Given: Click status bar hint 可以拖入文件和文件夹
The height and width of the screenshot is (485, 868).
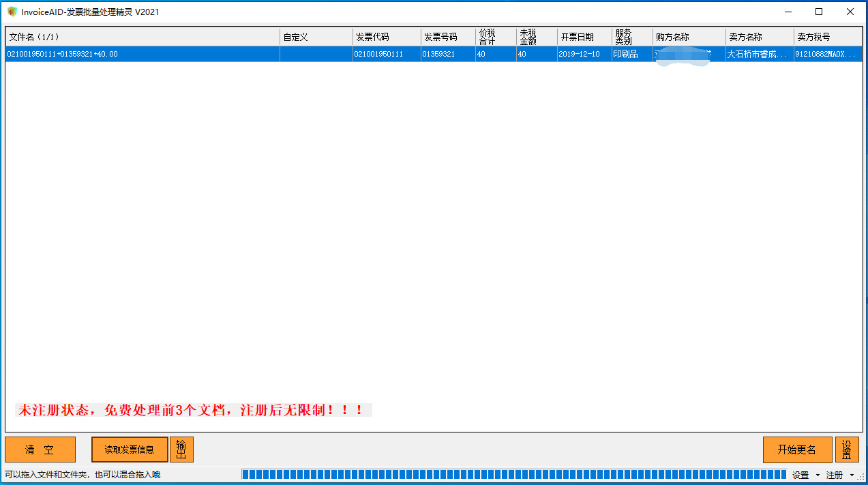Looking at the screenshot, I should coord(83,475).
